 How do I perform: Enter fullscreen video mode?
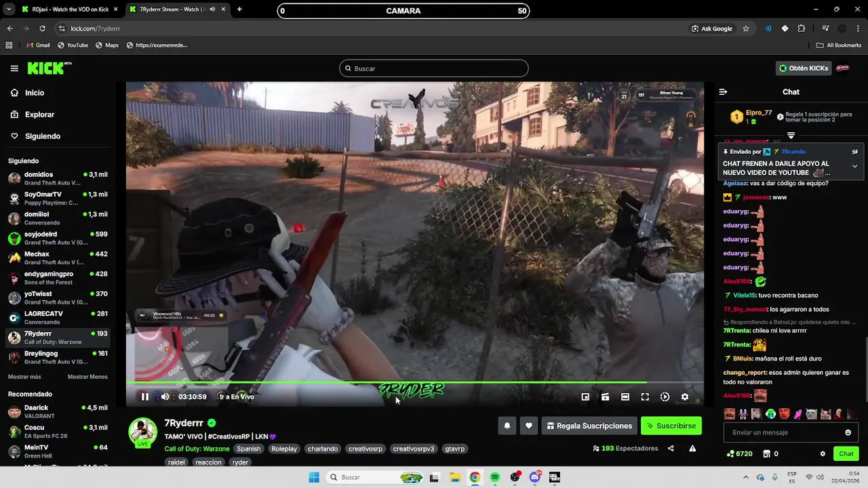click(x=645, y=396)
